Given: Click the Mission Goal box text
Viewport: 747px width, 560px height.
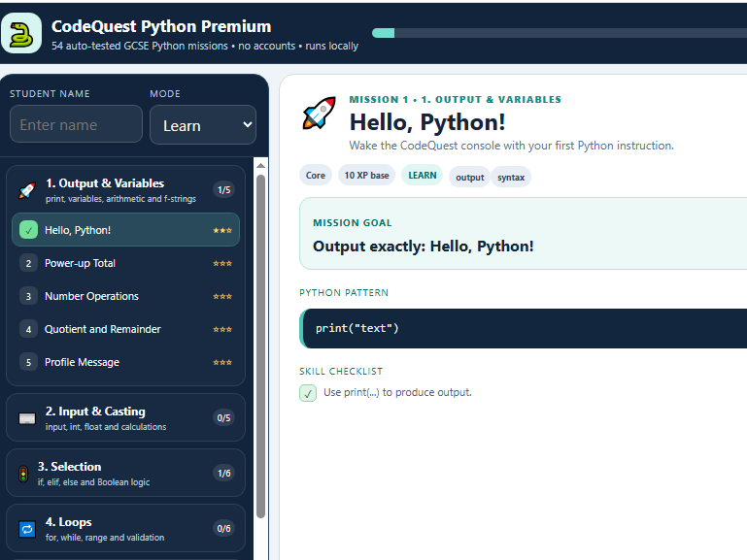Looking at the screenshot, I should 424,247.
